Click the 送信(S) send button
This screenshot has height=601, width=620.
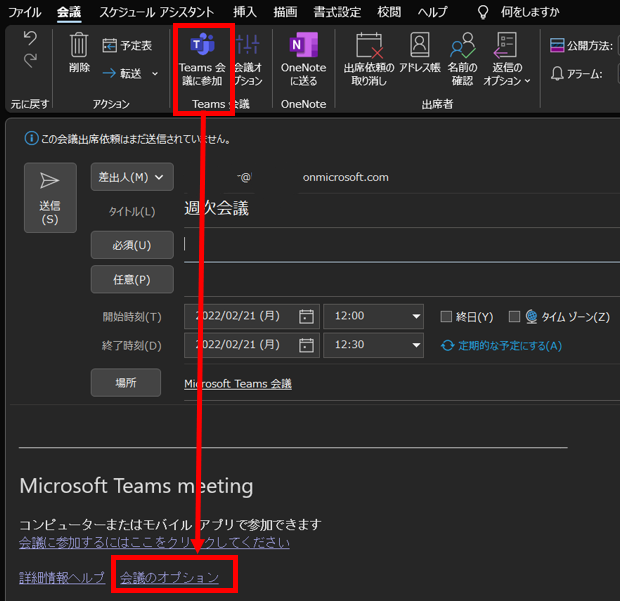coord(50,197)
